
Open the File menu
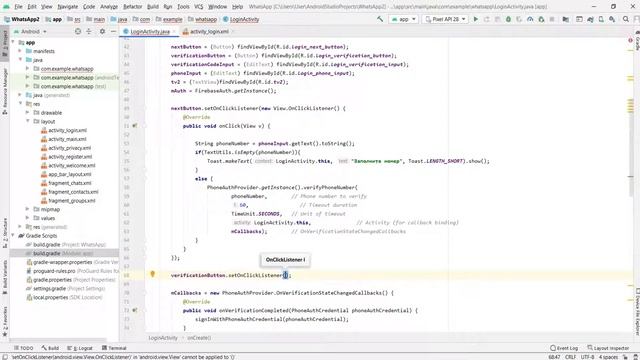pos(18,7)
